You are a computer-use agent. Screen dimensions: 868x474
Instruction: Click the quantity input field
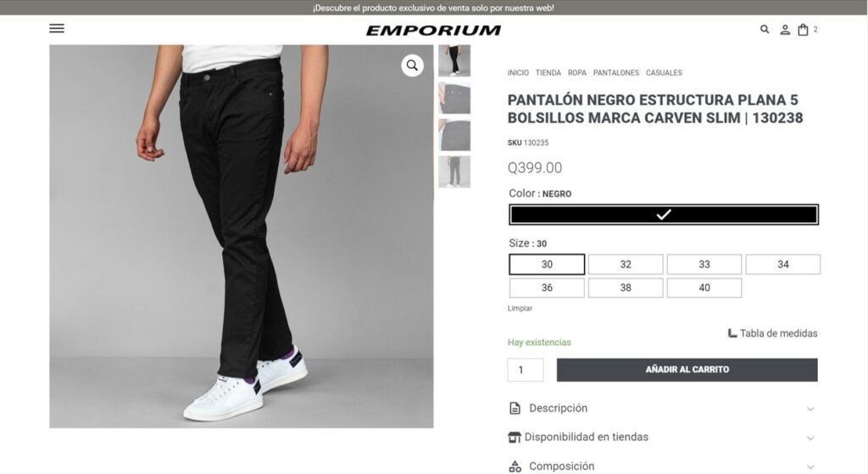pyautogui.click(x=526, y=370)
